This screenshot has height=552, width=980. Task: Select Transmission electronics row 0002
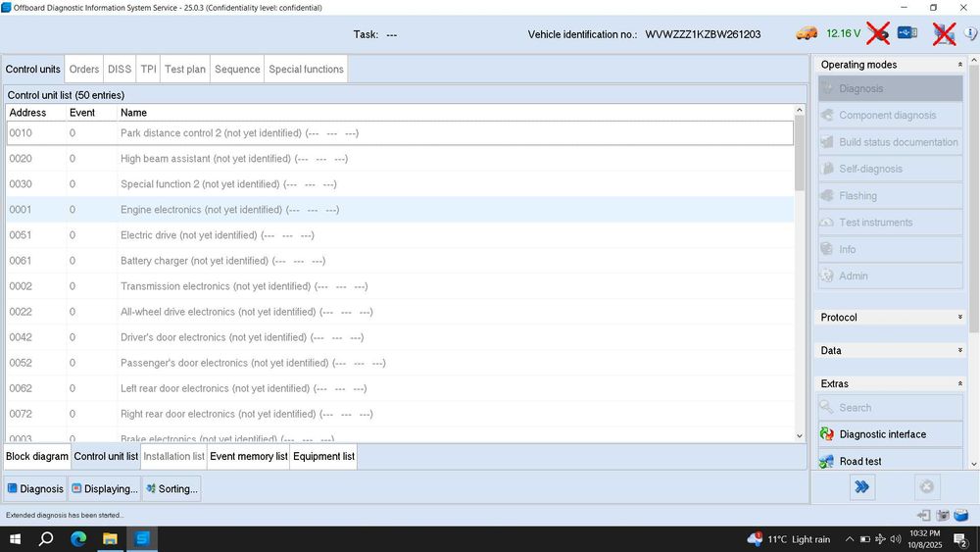click(400, 286)
